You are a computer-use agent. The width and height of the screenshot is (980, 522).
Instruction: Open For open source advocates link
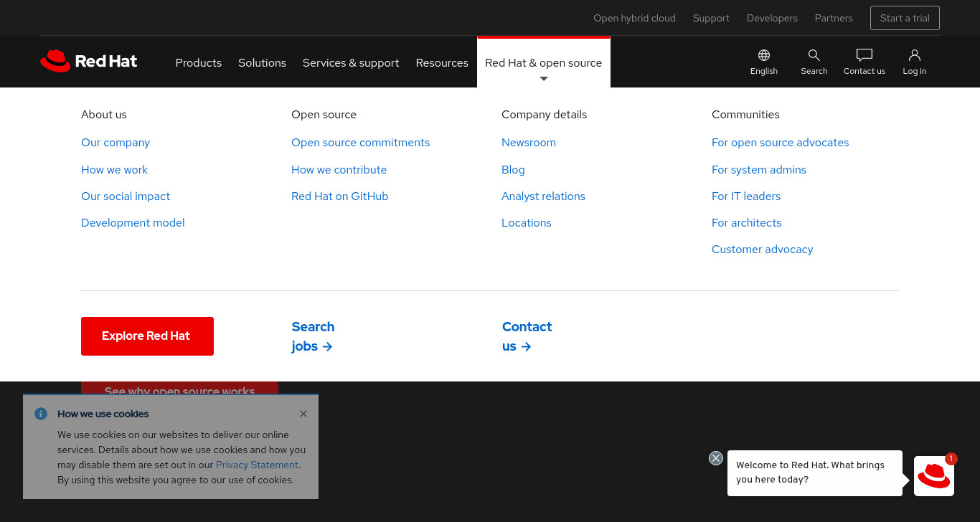(x=780, y=142)
